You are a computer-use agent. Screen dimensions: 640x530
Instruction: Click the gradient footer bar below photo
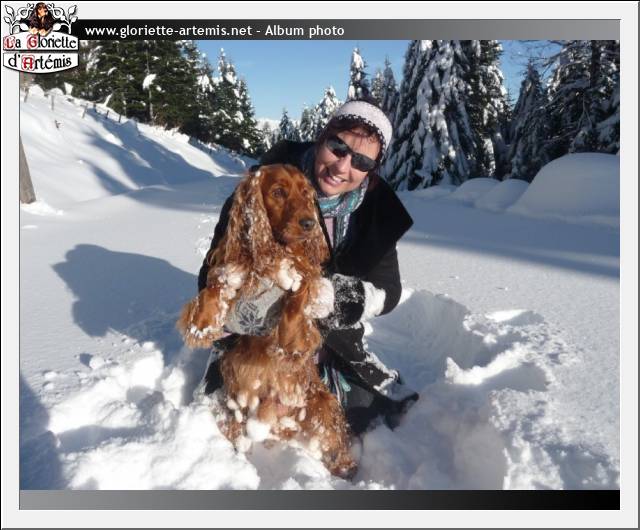[x=320, y=499]
